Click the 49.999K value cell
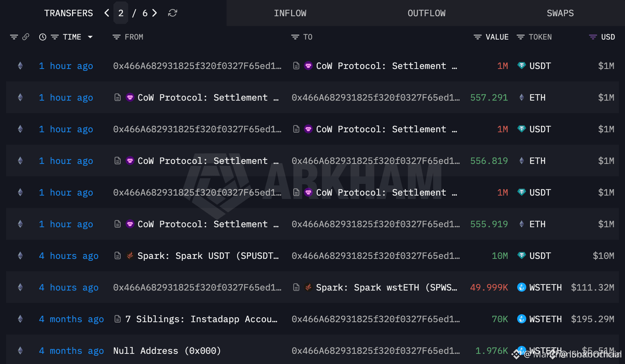 (489, 288)
